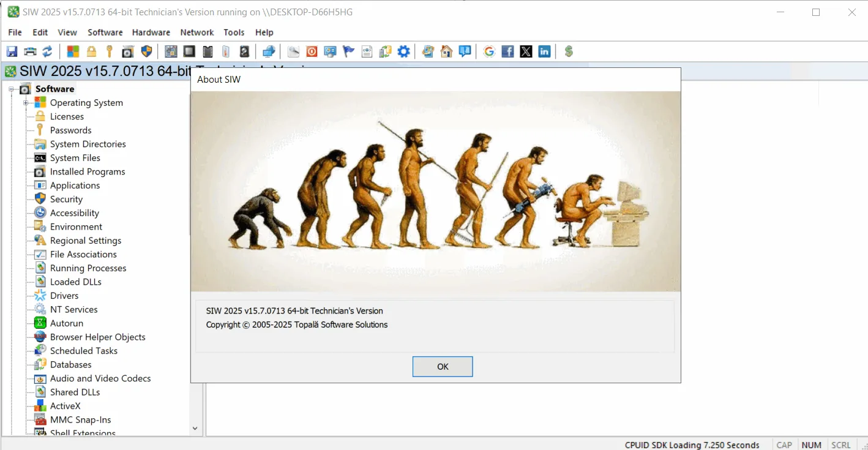Click the tree panel scroll down arrow
This screenshot has width=868, height=450.
[195, 429]
